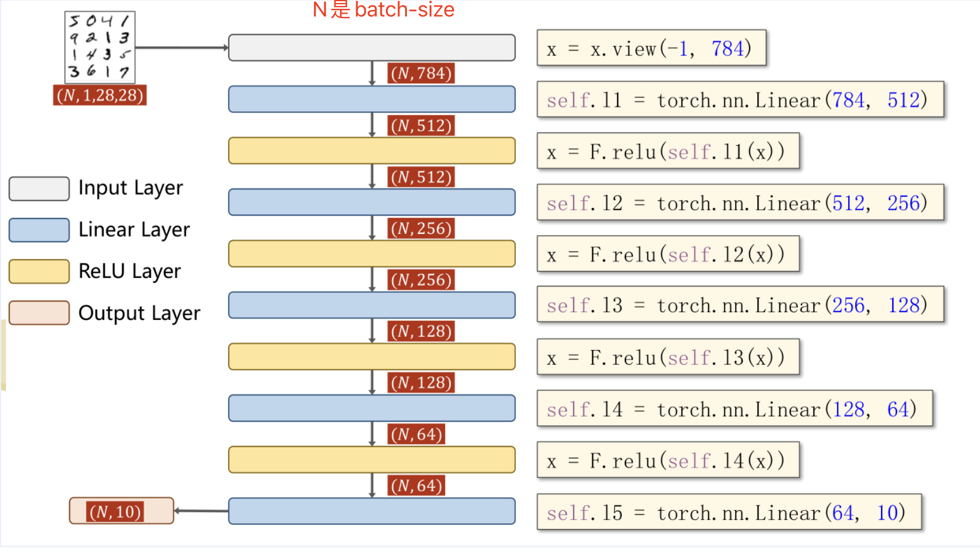980x555 pixels.
Task: Select the first blue Linear Layer block
Action: pyautogui.click(x=371, y=99)
